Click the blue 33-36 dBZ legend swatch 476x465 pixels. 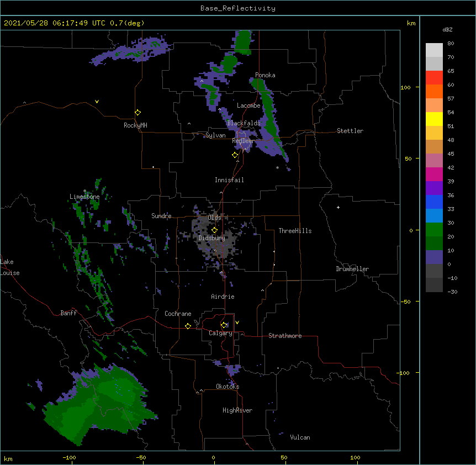point(434,202)
